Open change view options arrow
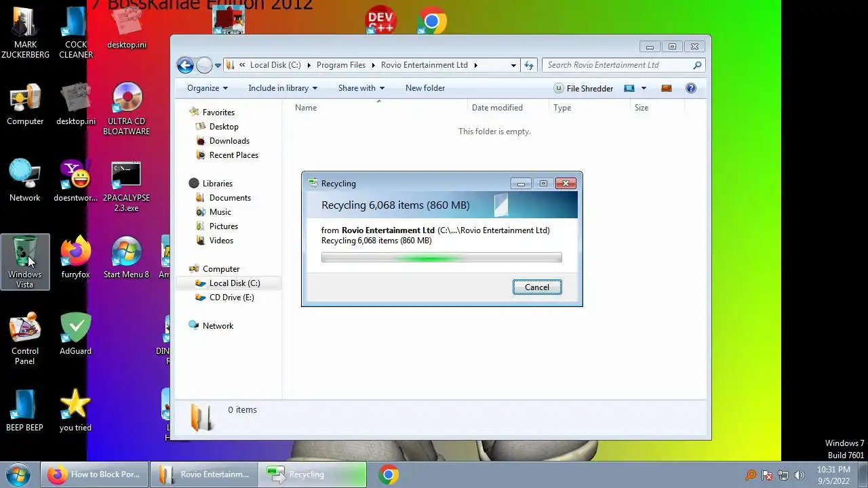The width and height of the screenshot is (868, 488). 644,88
